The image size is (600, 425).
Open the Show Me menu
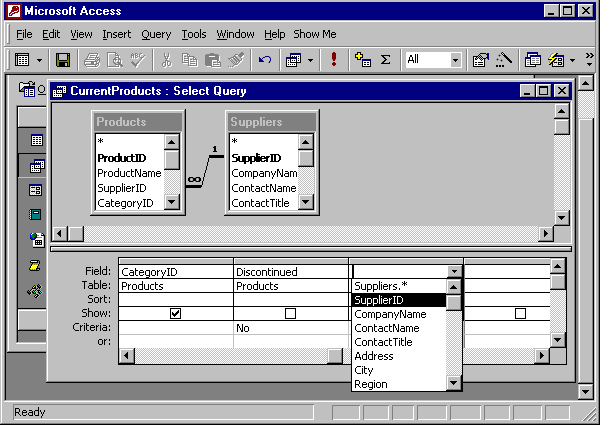tap(315, 34)
